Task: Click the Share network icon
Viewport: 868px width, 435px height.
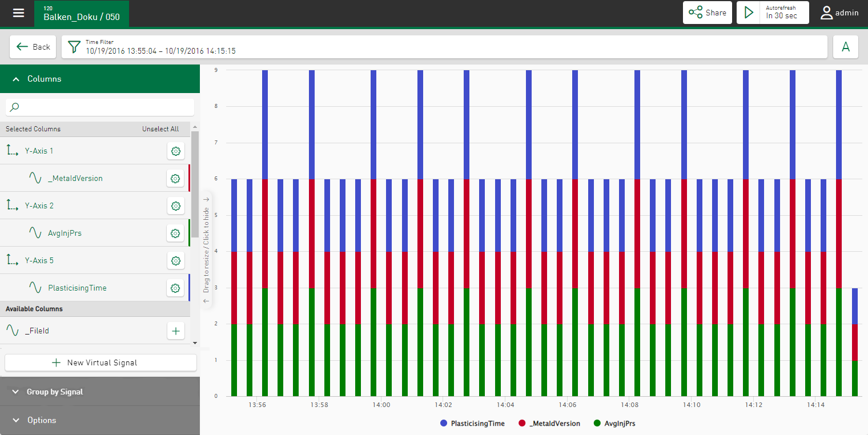Action: 696,13
